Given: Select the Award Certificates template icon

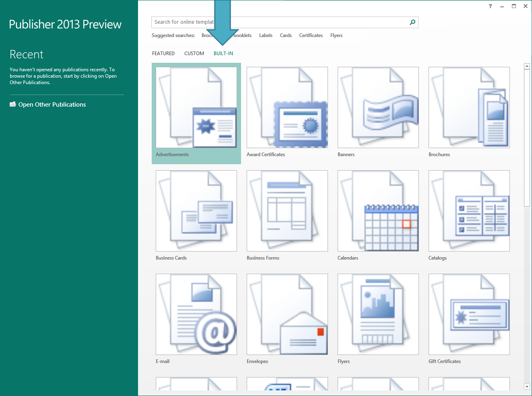Looking at the screenshot, I should tap(287, 108).
